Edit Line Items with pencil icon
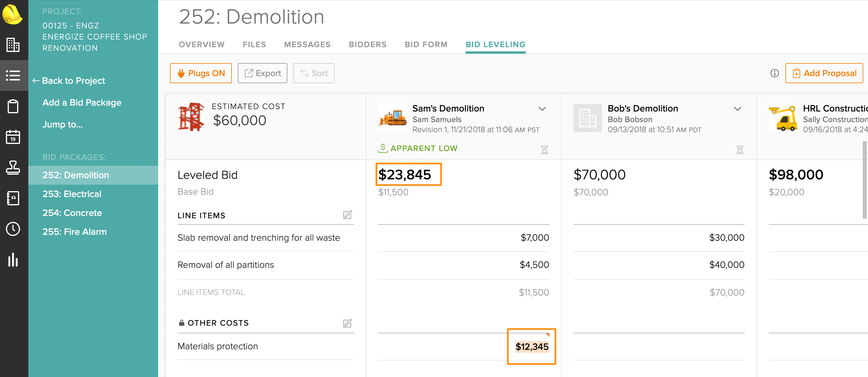This screenshot has height=377, width=868. pos(347,215)
